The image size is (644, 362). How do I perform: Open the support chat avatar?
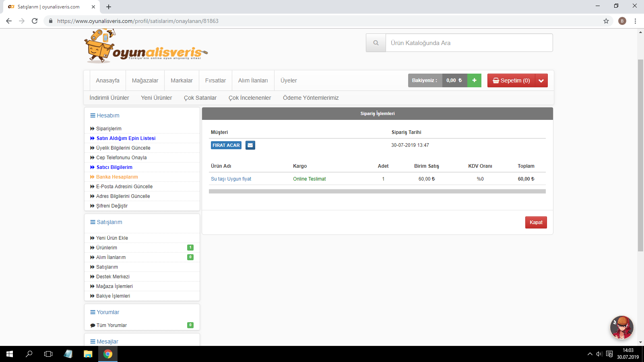pyautogui.click(x=621, y=327)
